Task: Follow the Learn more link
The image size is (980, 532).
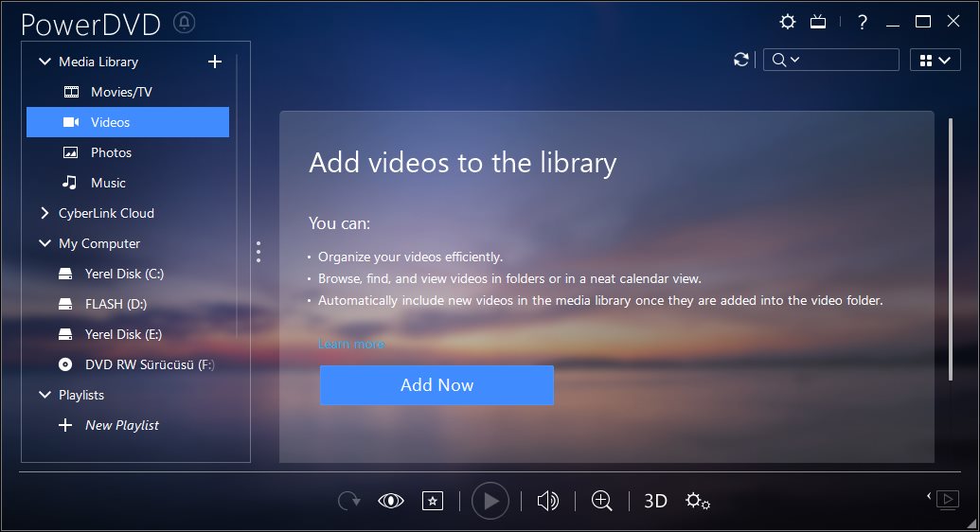Action: point(351,344)
